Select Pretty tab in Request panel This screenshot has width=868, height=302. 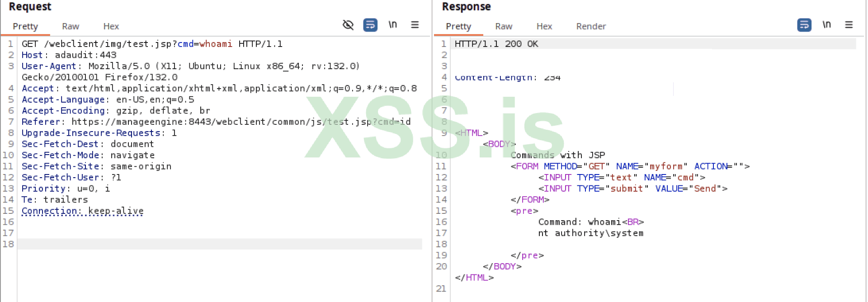(25, 26)
